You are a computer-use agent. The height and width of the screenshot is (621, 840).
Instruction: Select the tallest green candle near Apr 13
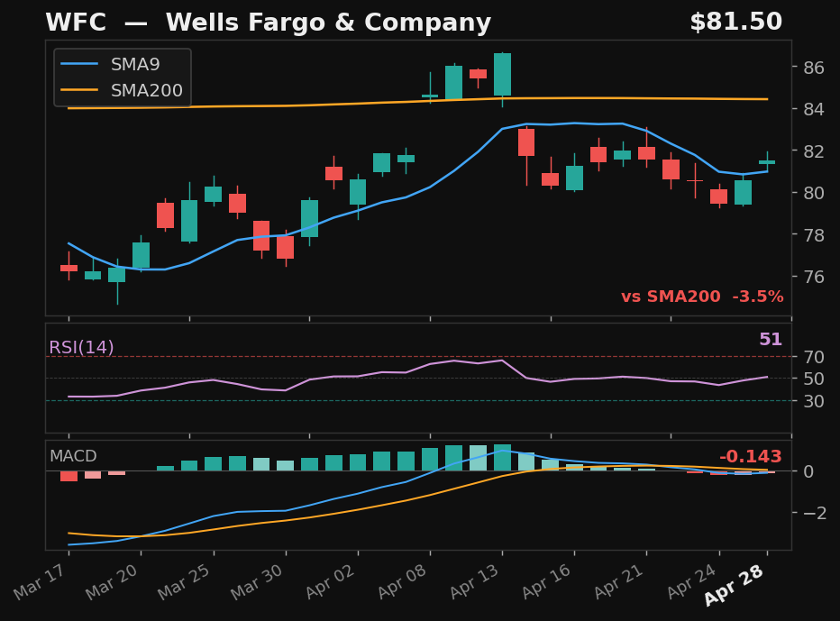point(505,72)
